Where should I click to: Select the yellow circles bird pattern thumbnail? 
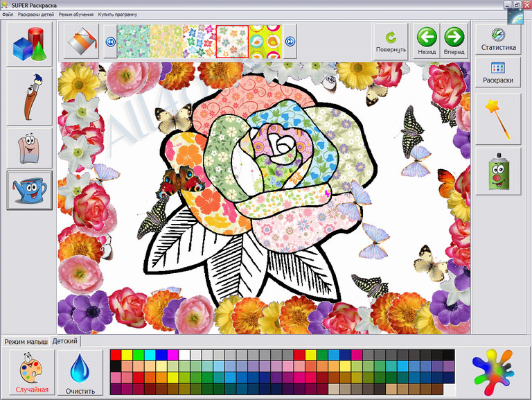(265, 42)
